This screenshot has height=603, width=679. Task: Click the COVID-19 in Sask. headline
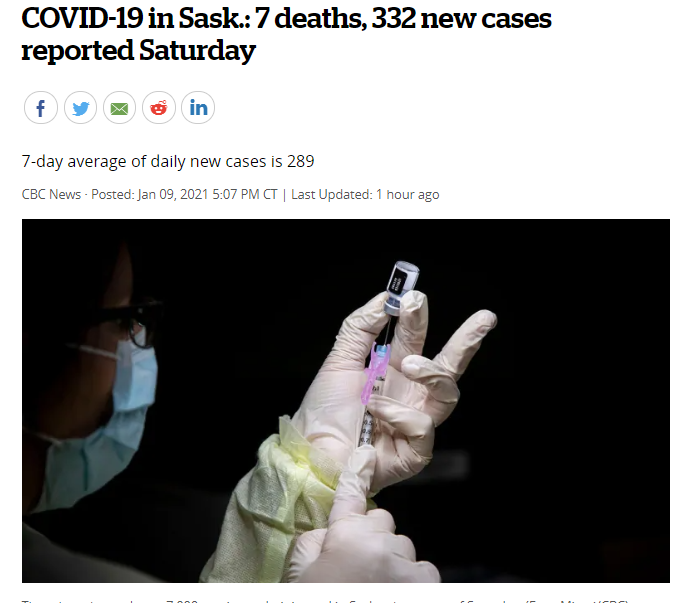(x=286, y=35)
